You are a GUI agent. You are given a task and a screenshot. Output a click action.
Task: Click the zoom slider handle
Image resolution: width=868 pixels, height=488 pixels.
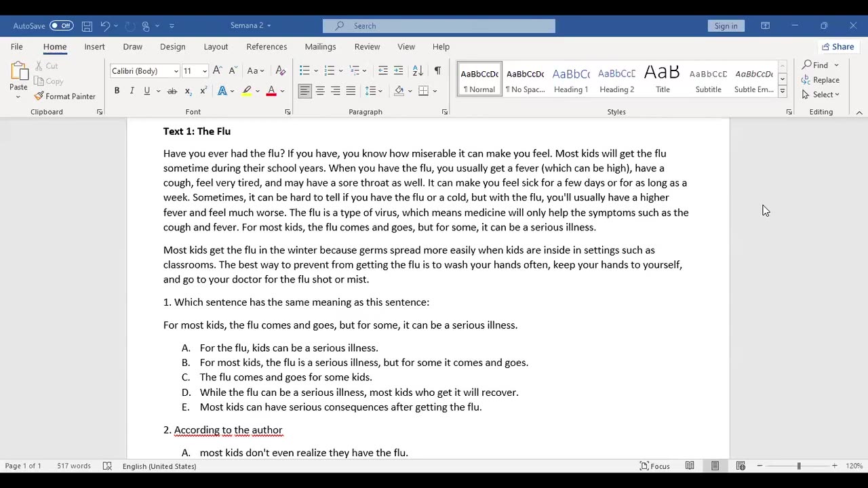pos(799,466)
